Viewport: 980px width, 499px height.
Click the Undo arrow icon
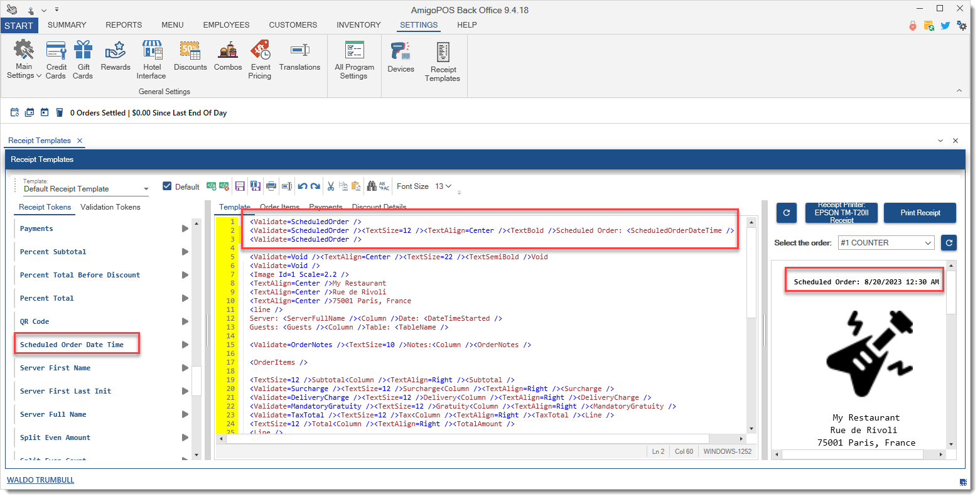click(x=303, y=186)
